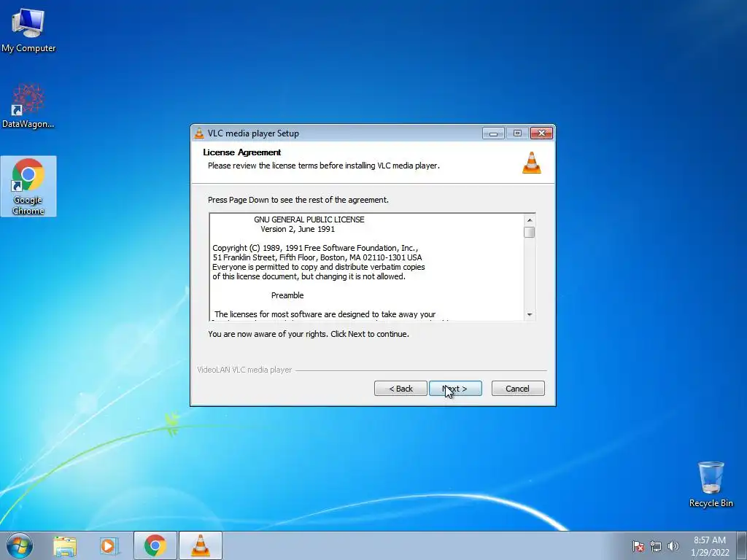Click 'The licenses for most software' line
Screen dimensions: 747x560
pyautogui.click(x=325, y=314)
